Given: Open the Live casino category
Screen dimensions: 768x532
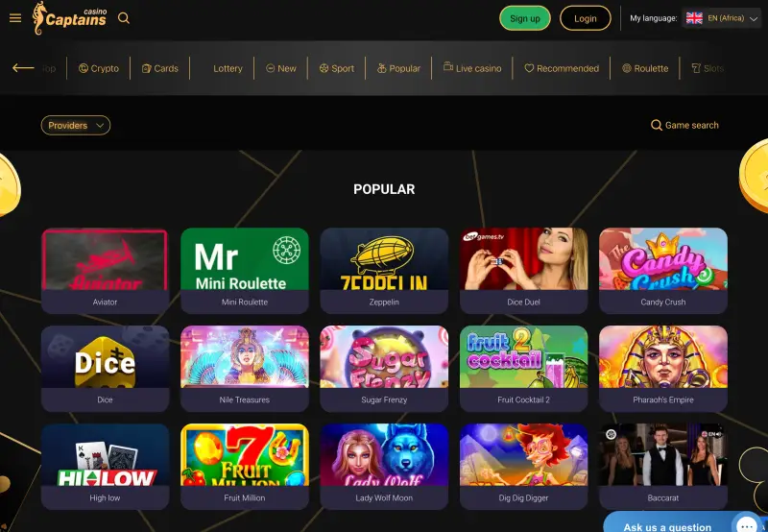Looking at the screenshot, I should click(472, 68).
